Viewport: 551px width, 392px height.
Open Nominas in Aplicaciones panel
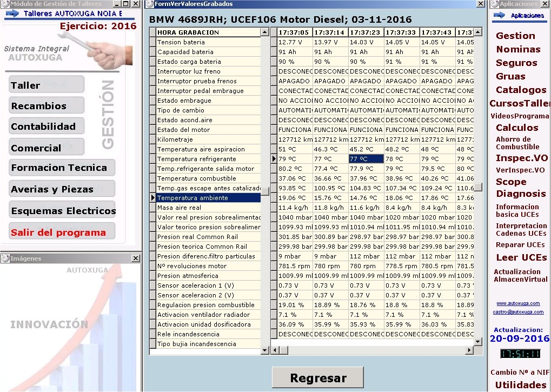[x=518, y=49]
